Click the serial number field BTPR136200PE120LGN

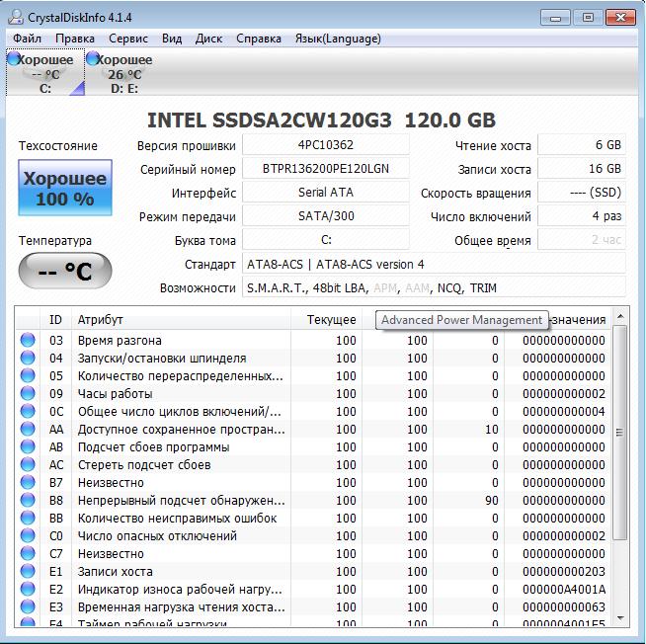(x=326, y=169)
